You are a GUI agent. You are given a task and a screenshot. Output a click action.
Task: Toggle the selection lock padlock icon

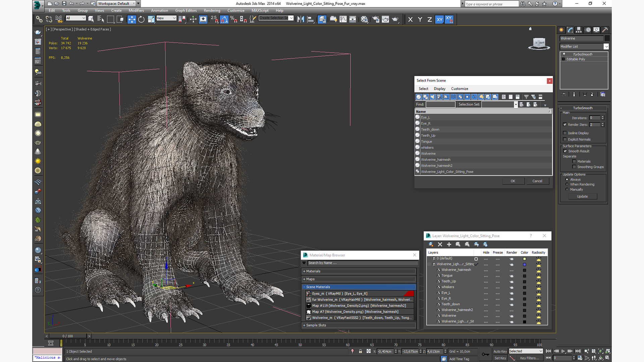[361, 351]
